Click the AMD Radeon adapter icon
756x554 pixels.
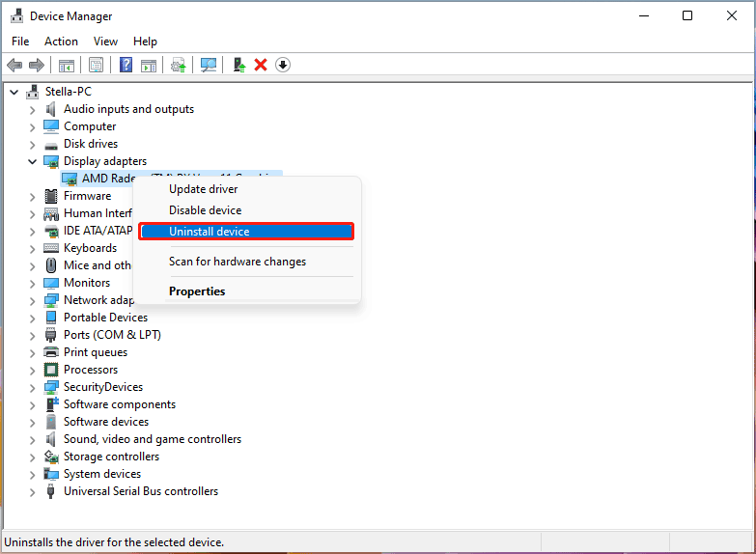pos(70,180)
